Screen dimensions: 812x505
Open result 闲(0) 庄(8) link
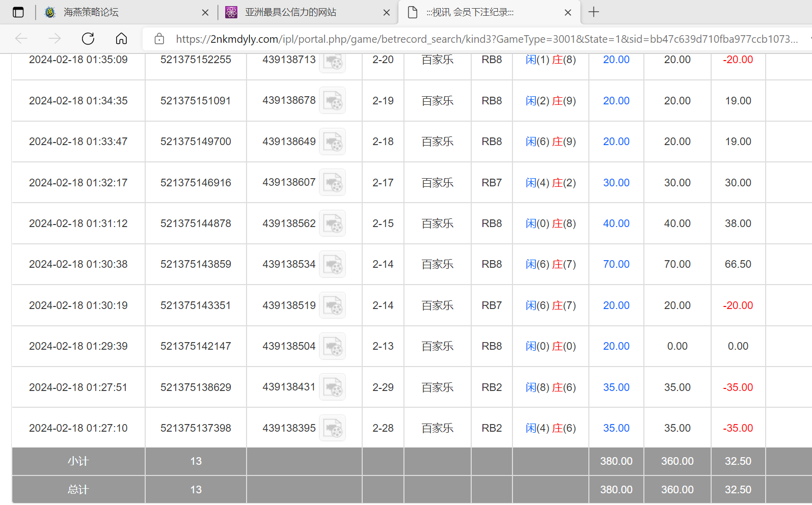point(551,223)
